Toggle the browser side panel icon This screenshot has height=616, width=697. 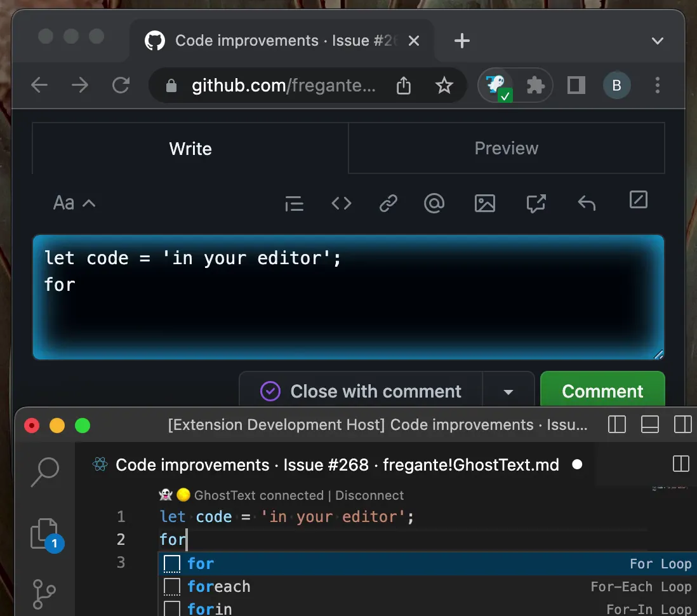(x=576, y=85)
